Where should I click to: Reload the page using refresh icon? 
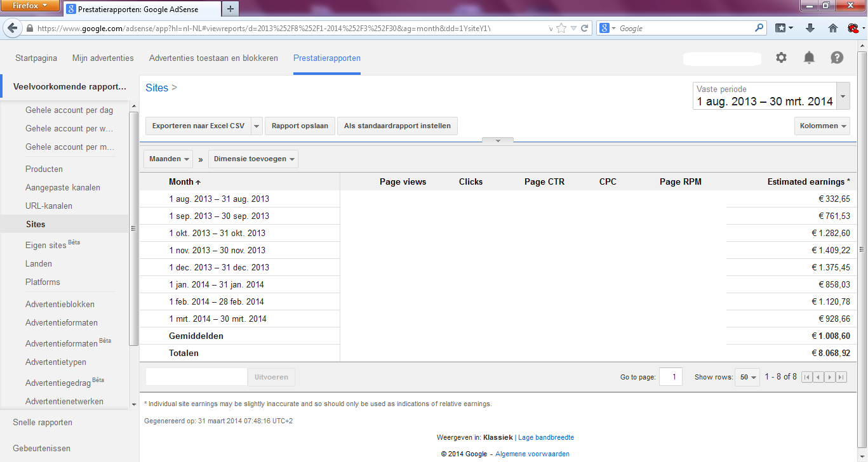click(x=584, y=29)
